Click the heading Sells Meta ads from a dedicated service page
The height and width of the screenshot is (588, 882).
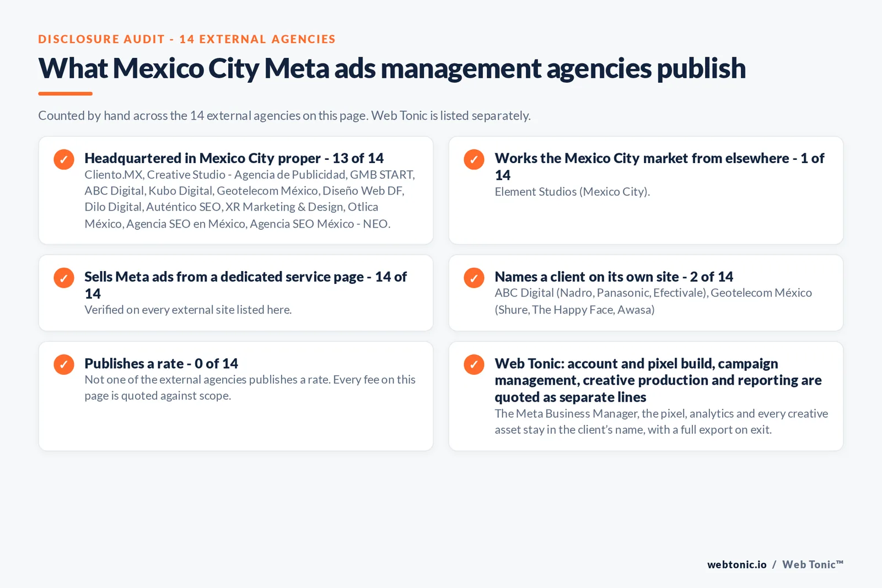(245, 285)
